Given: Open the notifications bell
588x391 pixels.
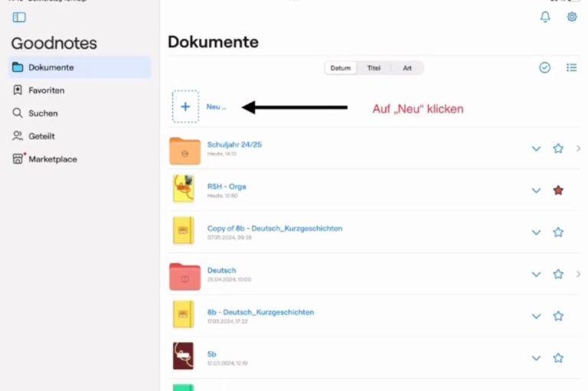Looking at the screenshot, I should tap(545, 17).
